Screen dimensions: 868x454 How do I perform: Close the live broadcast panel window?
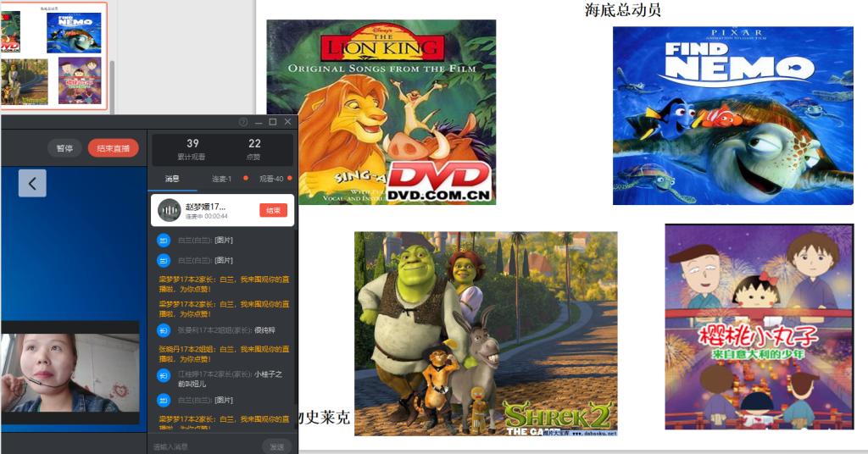(x=287, y=122)
